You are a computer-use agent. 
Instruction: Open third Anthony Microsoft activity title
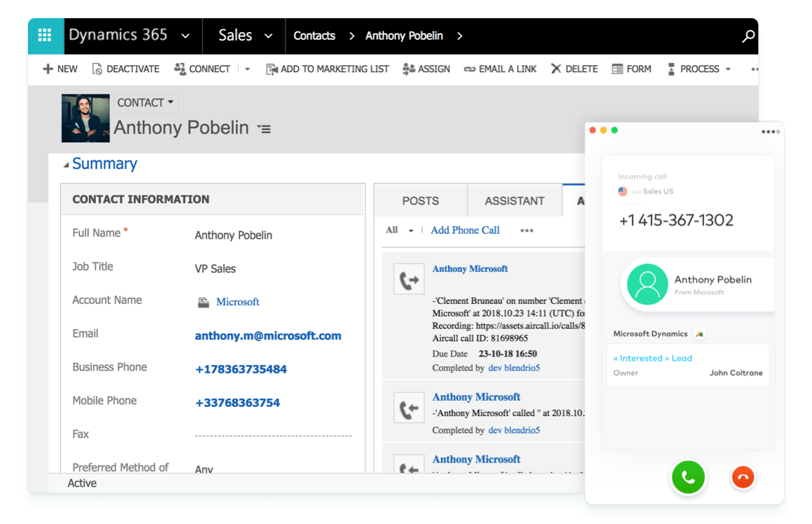(476, 460)
